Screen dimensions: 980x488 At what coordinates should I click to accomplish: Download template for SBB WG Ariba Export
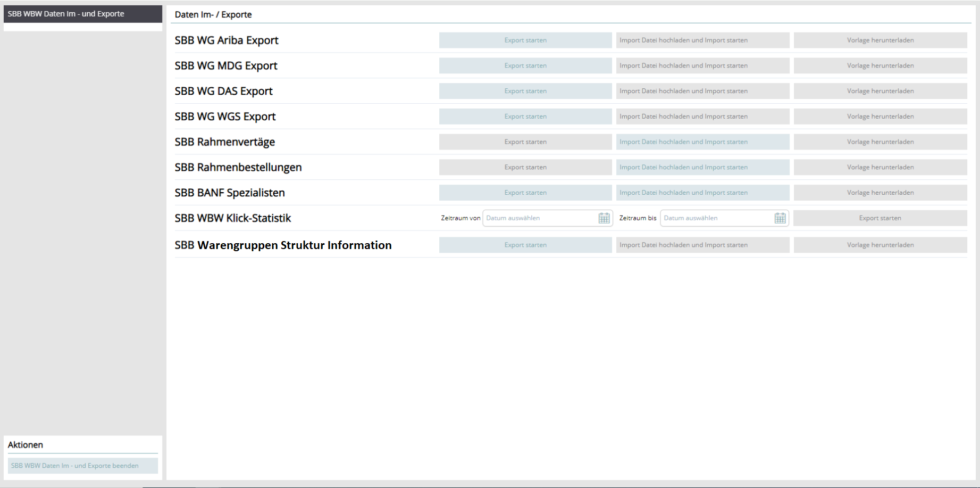(880, 40)
